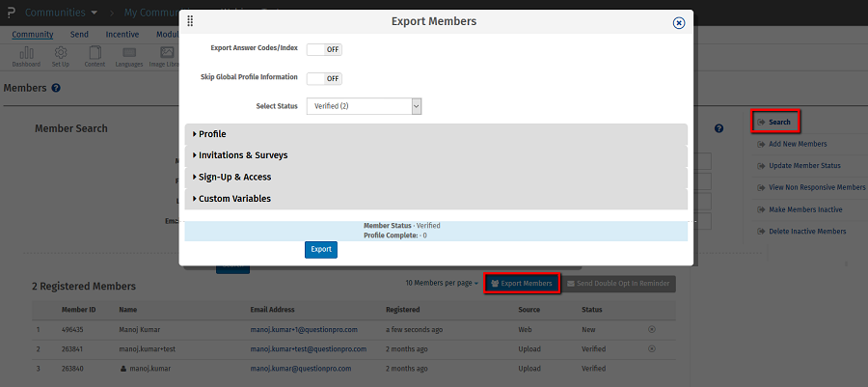Expand the Custom Variables section

(x=234, y=199)
